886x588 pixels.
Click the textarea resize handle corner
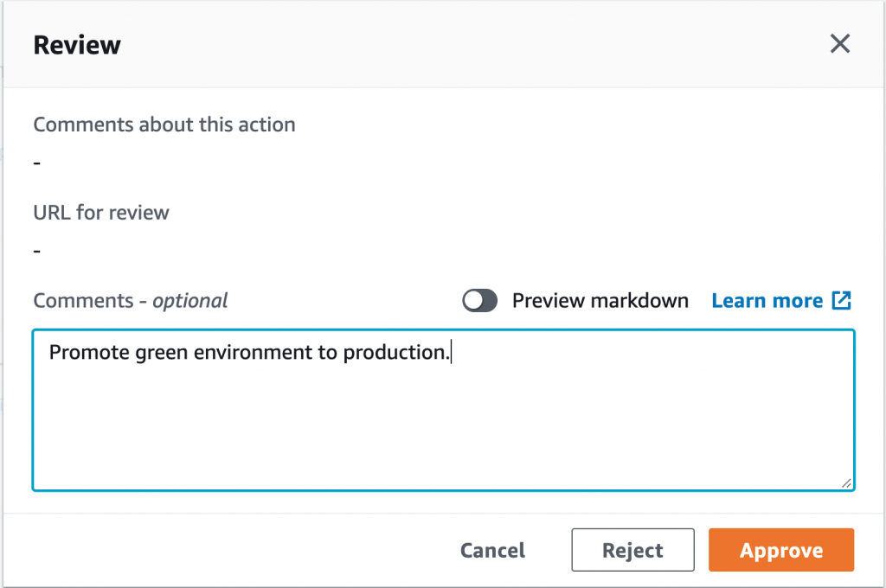tap(846, 483)
